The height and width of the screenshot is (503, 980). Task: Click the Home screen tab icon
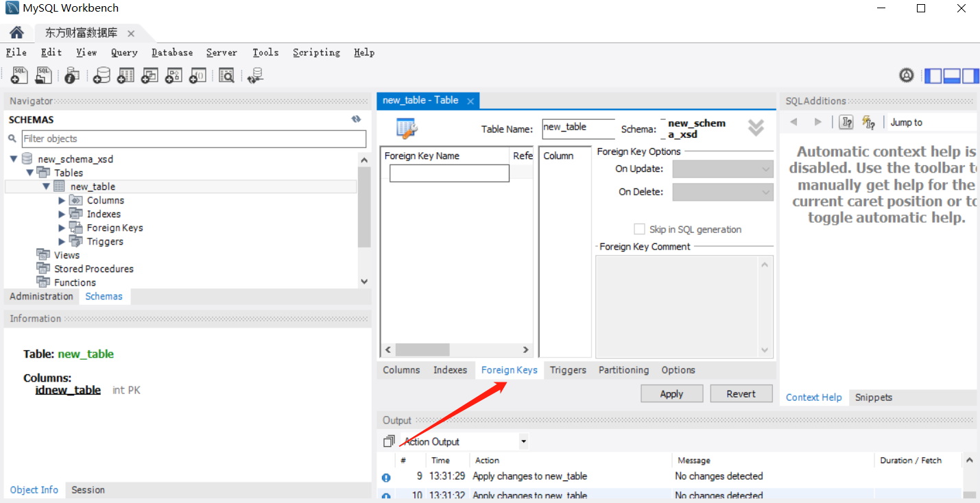coord(16,32)
